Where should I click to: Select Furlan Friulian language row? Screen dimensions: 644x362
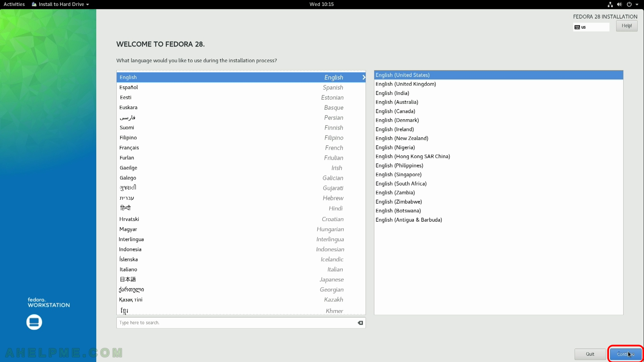pyautogui.click(x=241, y=158)
